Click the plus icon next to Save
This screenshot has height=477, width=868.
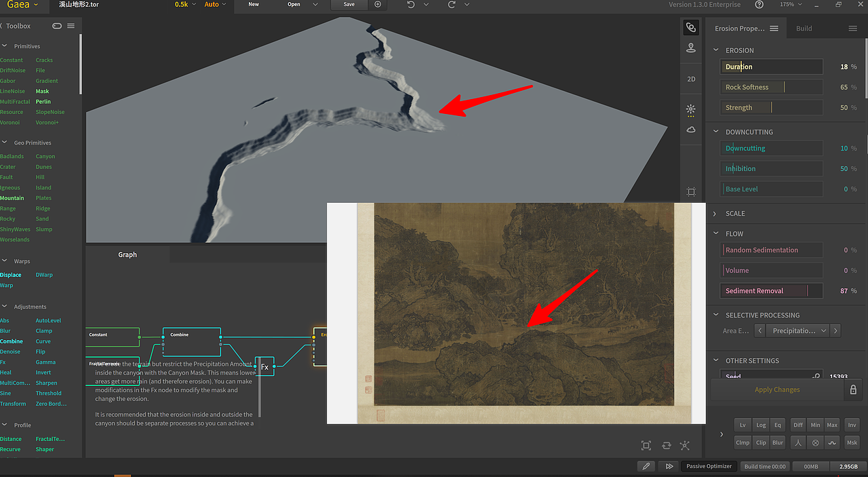point(378,4)
